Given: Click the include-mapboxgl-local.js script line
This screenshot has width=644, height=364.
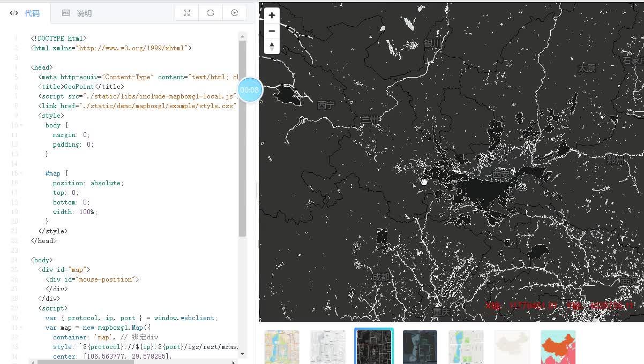Looking at the screenshot, I should [x=134, y=96].
